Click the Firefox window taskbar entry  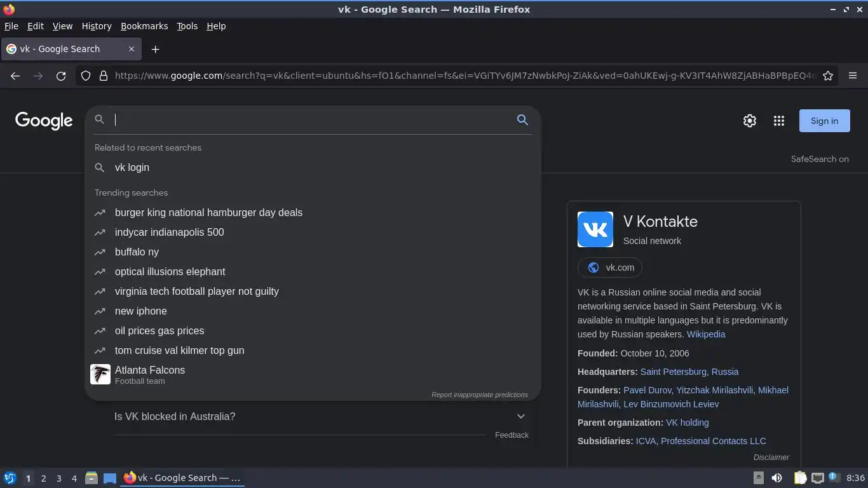[183, 478]
